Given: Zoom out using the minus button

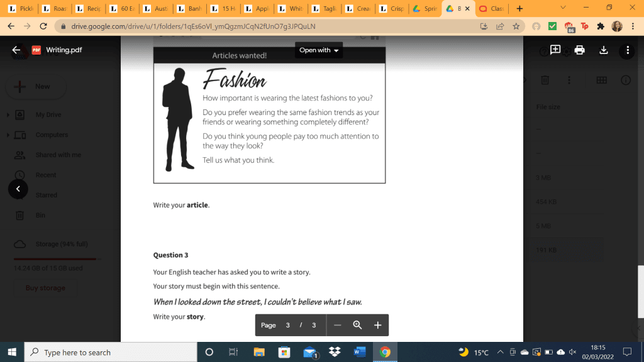Looking at the screenshot, I should point(338,325).
